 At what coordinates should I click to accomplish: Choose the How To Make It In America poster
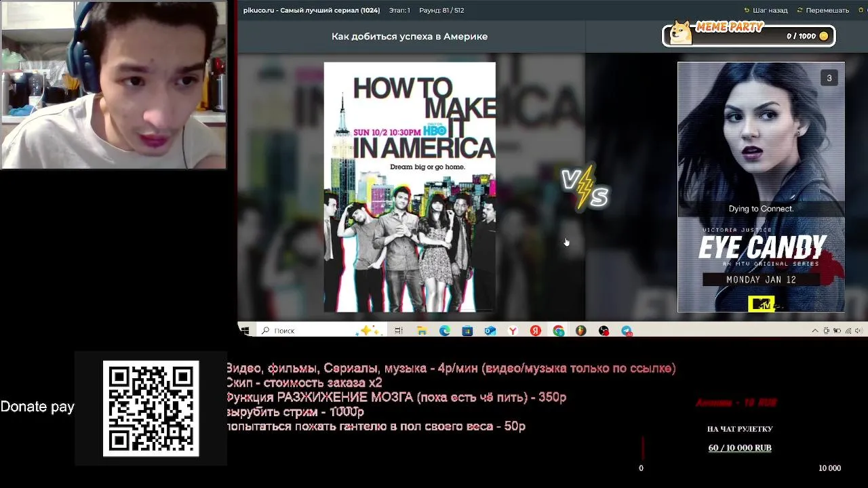pos(410,187)
